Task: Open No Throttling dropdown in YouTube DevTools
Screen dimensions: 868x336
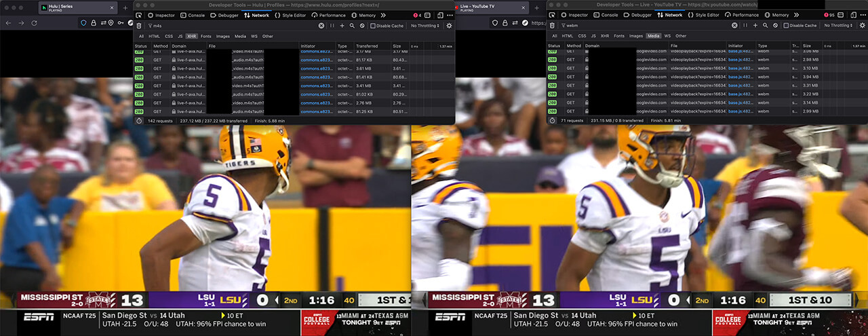Action: (x=838, y=26)
